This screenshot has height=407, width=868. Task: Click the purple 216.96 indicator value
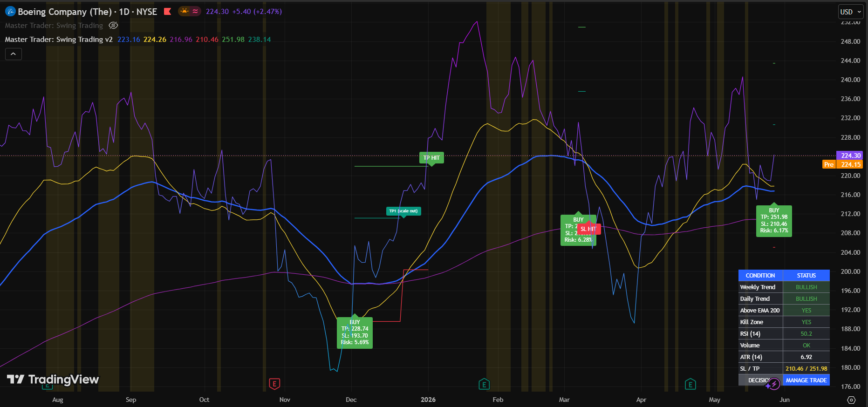[x=181, y=40]
